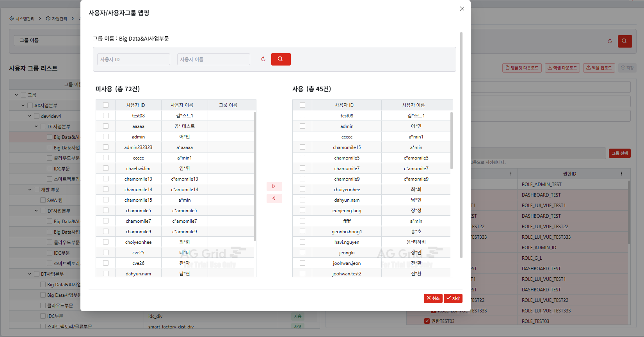Collapse the 개발 부문 tree node
This screenshot has width=644, height=337.
(x=30, y=190)
